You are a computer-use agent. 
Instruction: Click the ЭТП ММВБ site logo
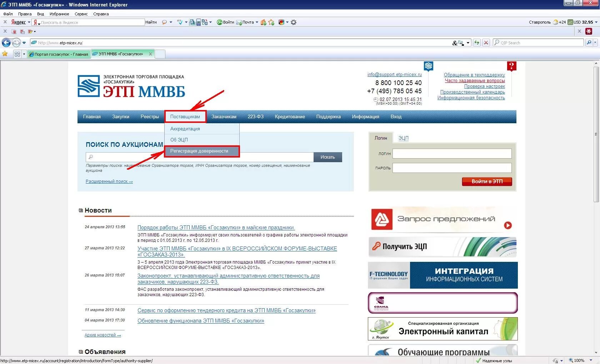point(131,86)
